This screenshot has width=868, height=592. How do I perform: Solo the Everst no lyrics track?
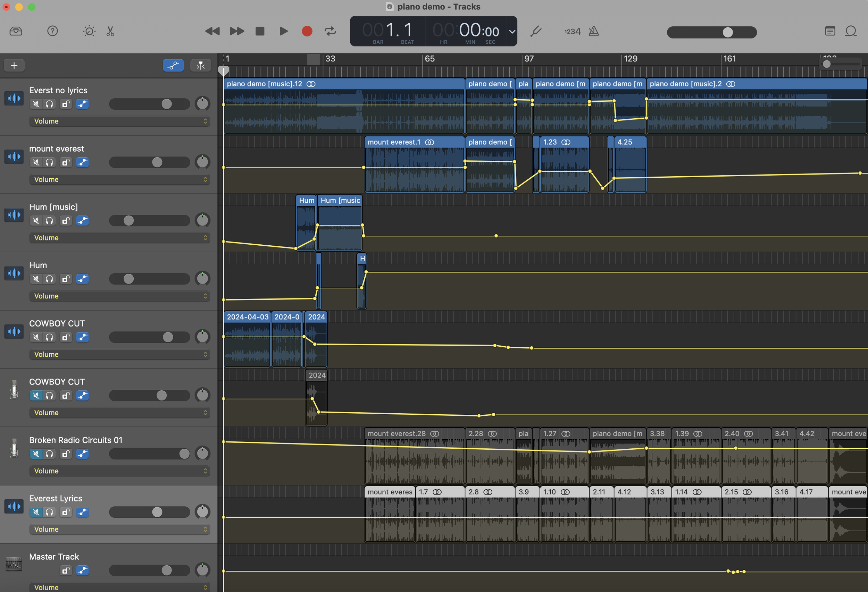coord(49,104)
